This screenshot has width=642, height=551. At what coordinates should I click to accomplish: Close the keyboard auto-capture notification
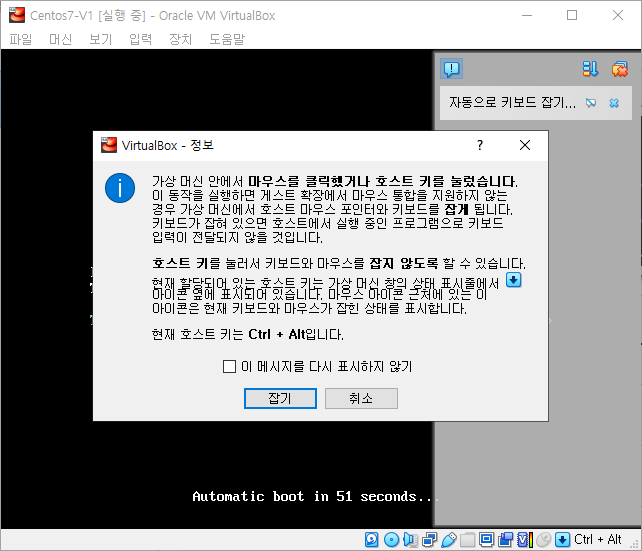(x=614, y=103)
